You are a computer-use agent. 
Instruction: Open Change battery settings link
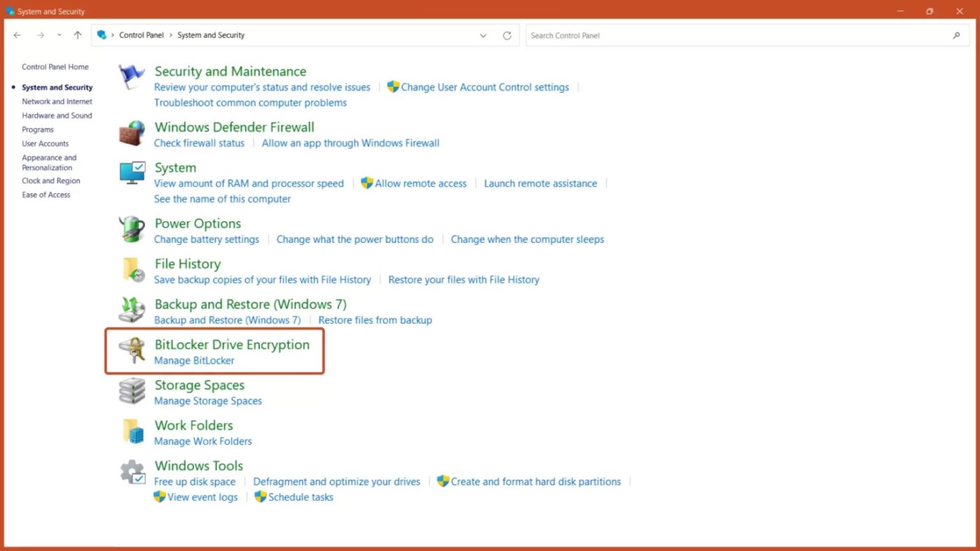(206, 239)
